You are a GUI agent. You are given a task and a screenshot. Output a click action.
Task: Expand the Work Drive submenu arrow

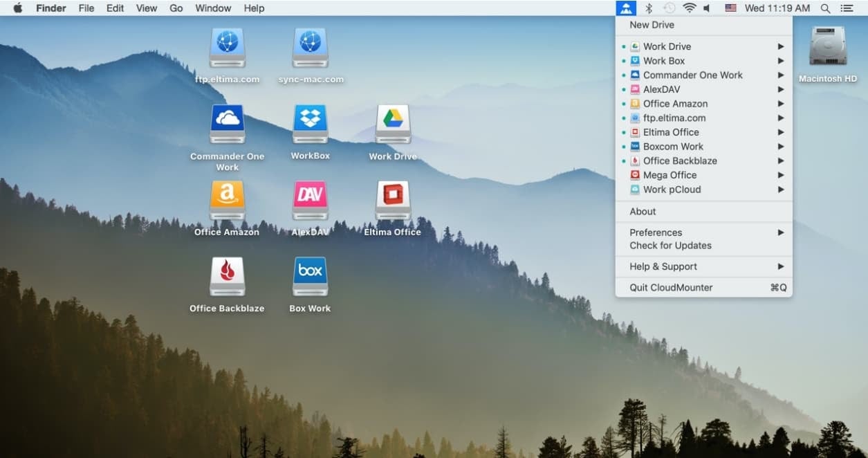pos(781,46)
